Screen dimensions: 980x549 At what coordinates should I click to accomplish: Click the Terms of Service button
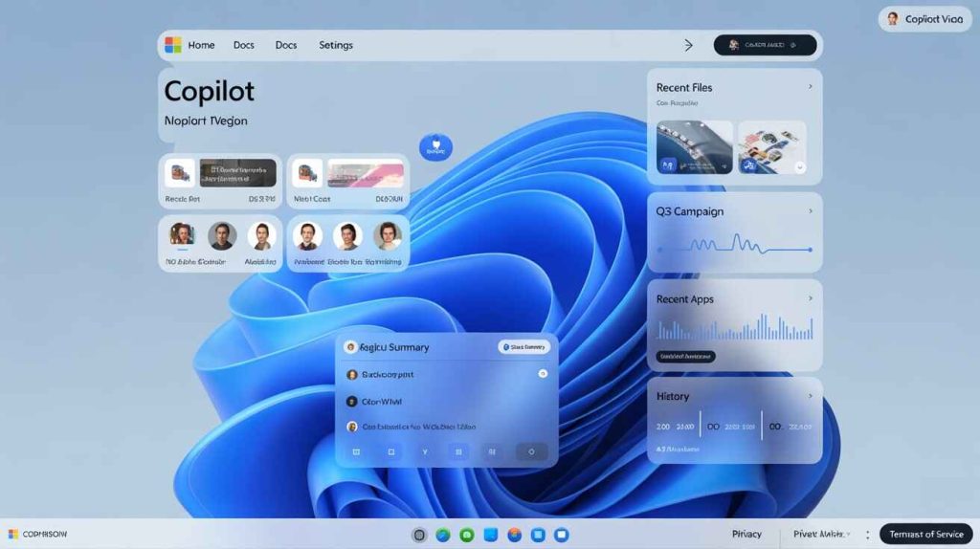926,534
